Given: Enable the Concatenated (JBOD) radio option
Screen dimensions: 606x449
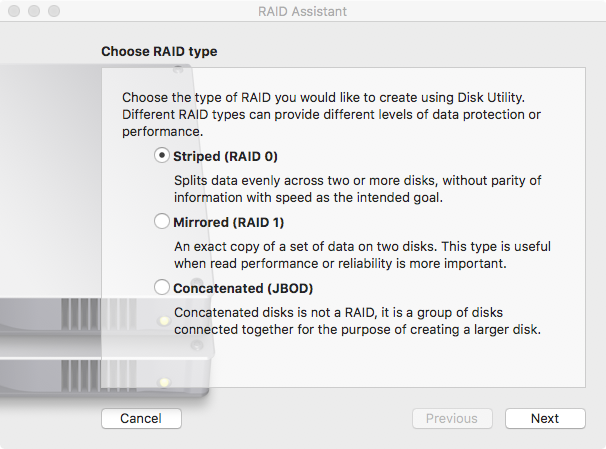Looking at the screenshot, I should pyautogui.click(x=162, y=287).
